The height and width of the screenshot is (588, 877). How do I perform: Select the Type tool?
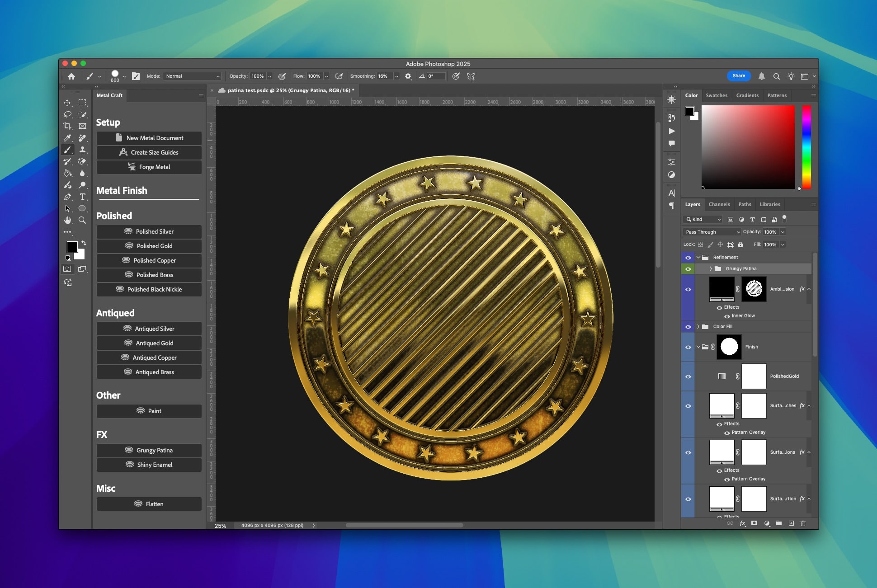[82, 197]
